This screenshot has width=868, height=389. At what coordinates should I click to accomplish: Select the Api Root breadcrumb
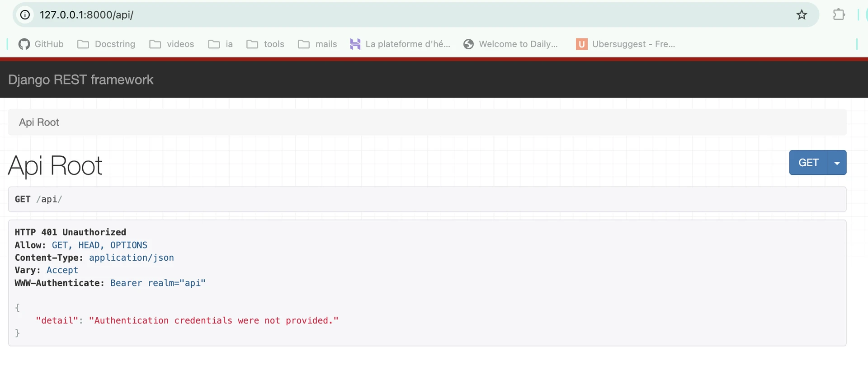[39, 122]
